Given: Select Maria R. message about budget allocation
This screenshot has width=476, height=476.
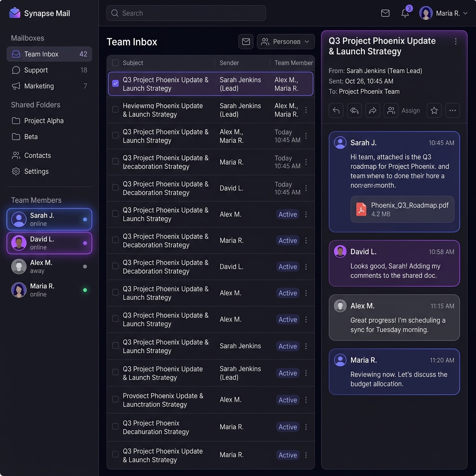Looking at the screenshot, I should (x=394, y=372).
